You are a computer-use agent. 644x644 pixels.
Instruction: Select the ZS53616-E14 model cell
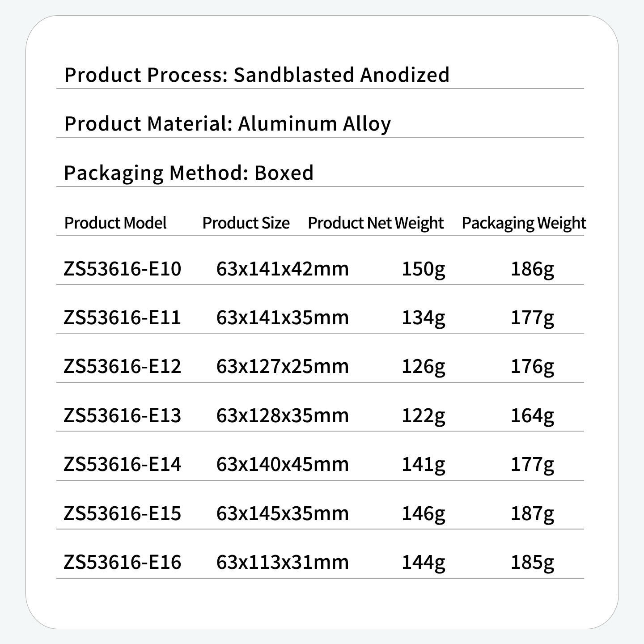[123, 464]
